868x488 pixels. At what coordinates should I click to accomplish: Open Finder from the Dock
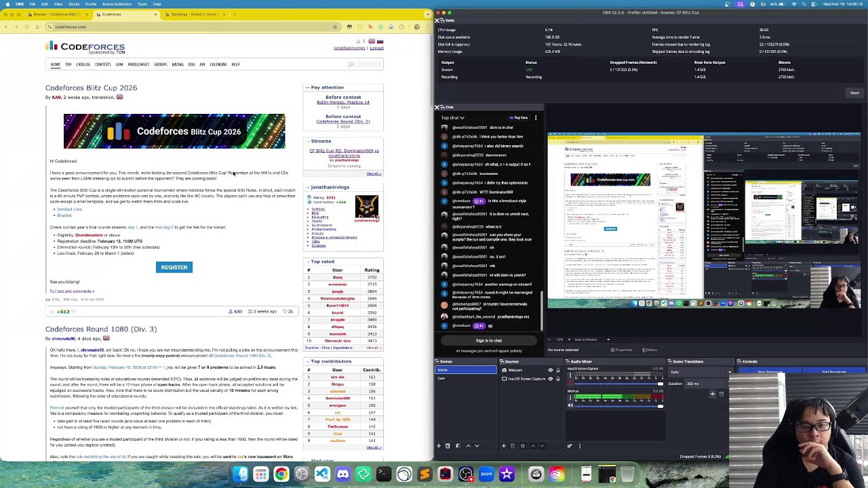coord(241,474)
